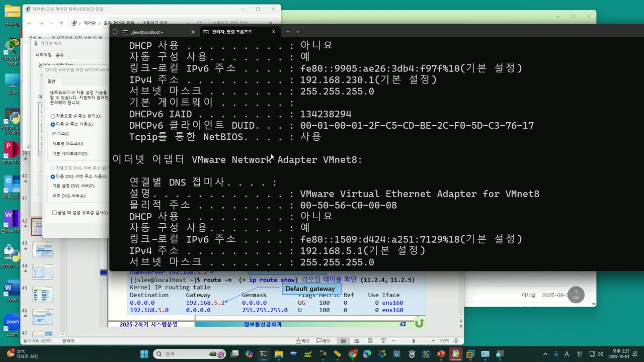Open the weather widget showing 25°C
The width and height of the screenshot is (644, 362).
(x=22, y=354)
